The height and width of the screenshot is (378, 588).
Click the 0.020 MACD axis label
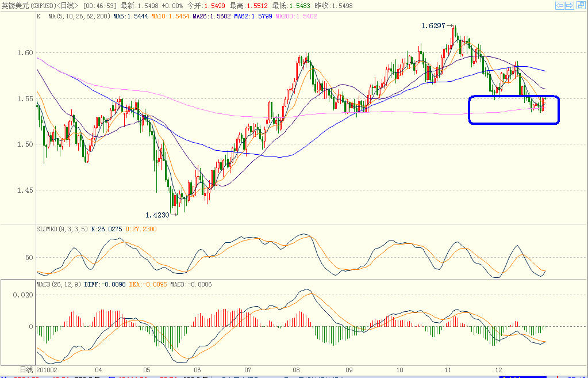tap(23, 295)
